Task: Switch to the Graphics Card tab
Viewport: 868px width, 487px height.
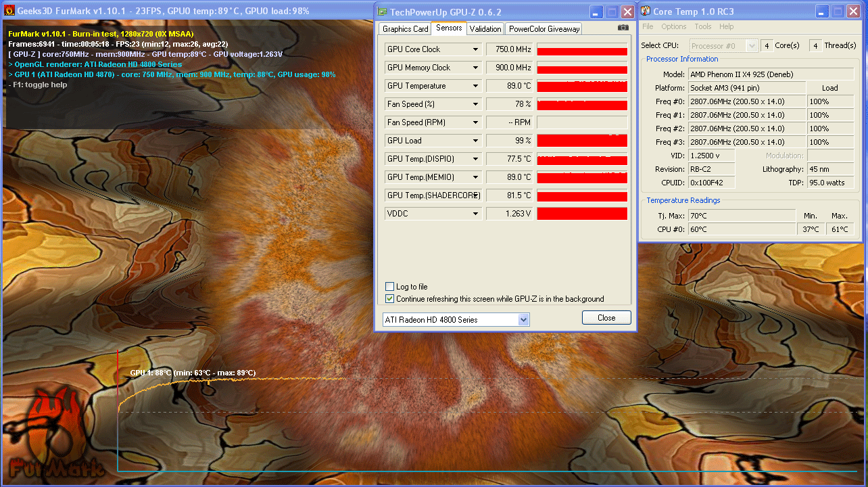Action: click(x=405, y=28)
